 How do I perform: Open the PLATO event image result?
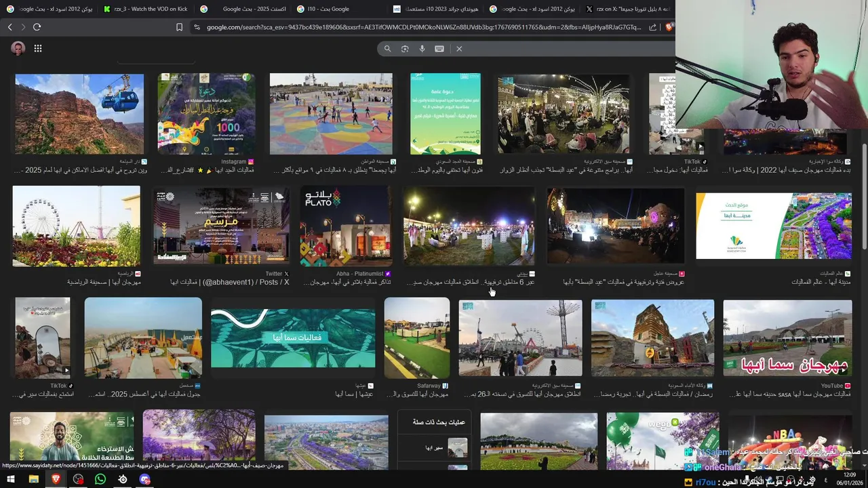[346, 226]
